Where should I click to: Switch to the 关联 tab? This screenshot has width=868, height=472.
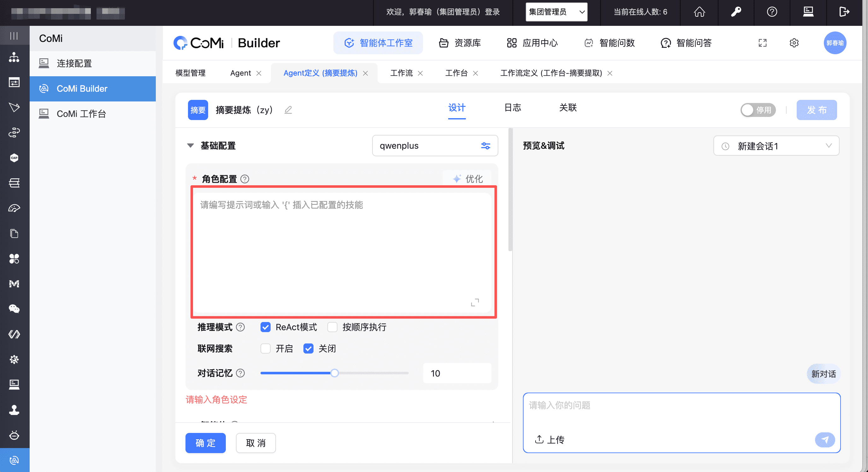pyautogui.click(x=568, y=108)
